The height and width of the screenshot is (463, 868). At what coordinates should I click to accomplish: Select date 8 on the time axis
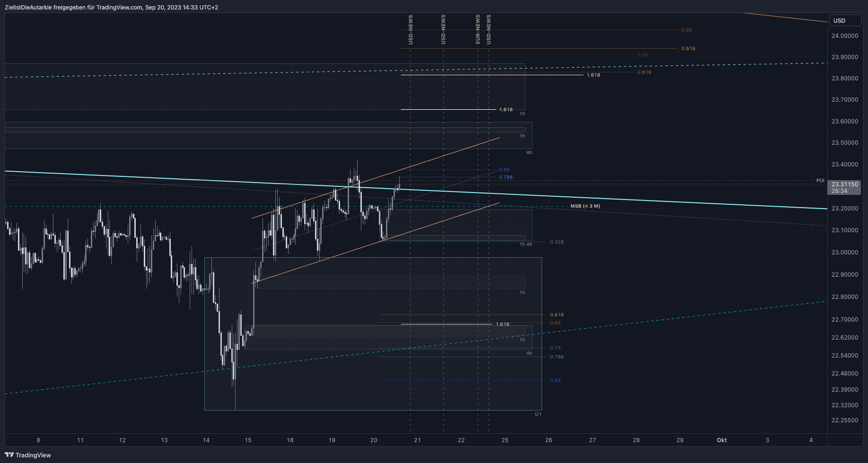38,440
